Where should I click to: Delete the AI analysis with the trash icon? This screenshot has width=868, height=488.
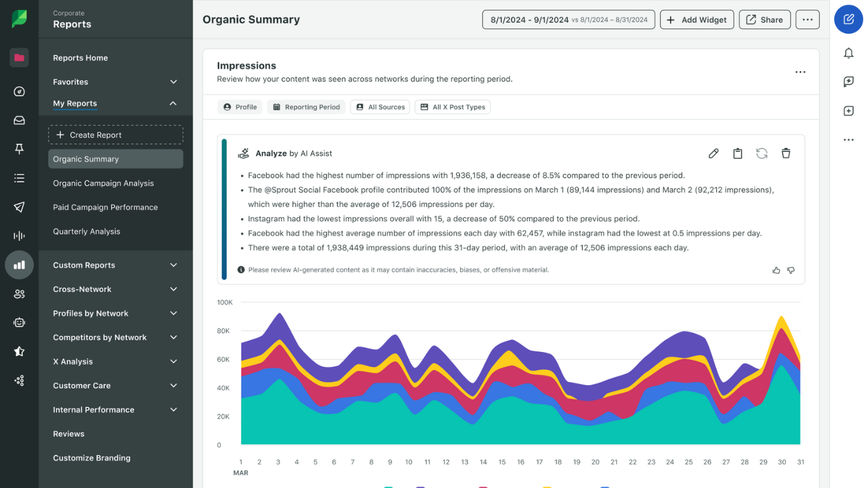(786, 153)
